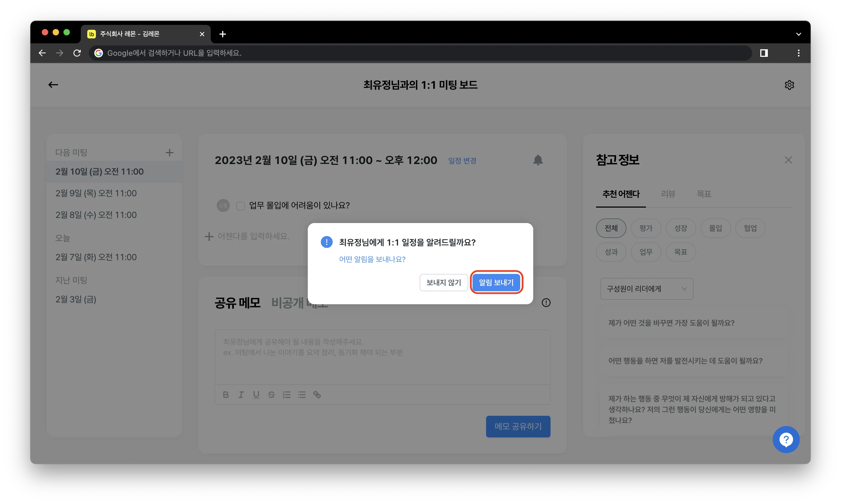
Task: Add a new meeting with plus icon
Action: [169, 152]
